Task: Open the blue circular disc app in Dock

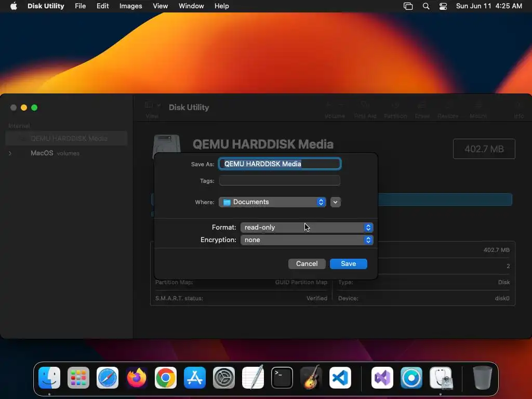Action: (x=411, y=378)
